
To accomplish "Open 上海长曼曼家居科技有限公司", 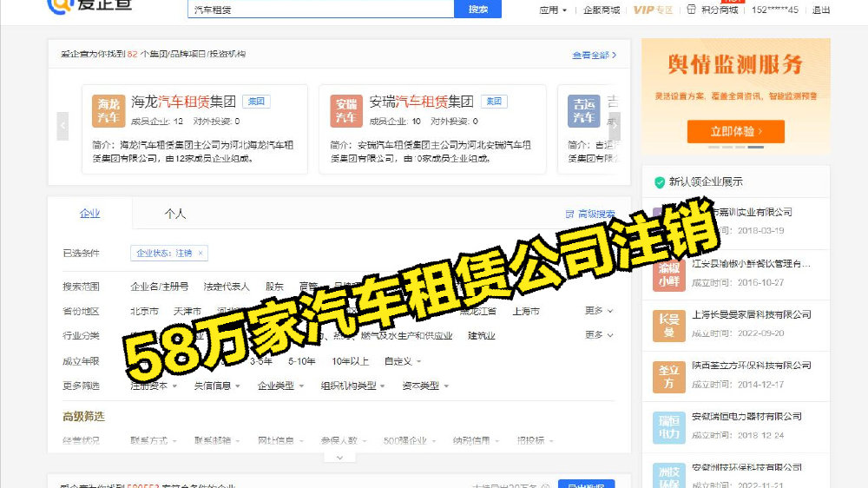I will (751, 314).
